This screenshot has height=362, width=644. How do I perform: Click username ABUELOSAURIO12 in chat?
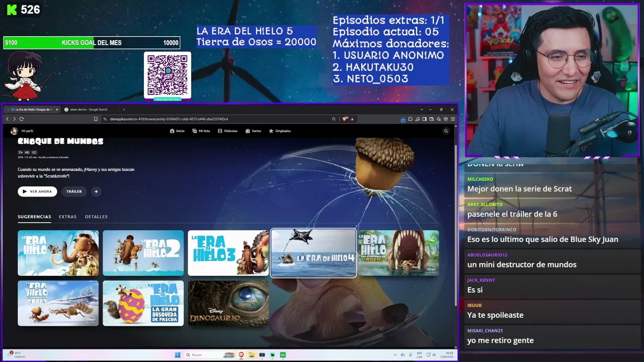(488, 255)
